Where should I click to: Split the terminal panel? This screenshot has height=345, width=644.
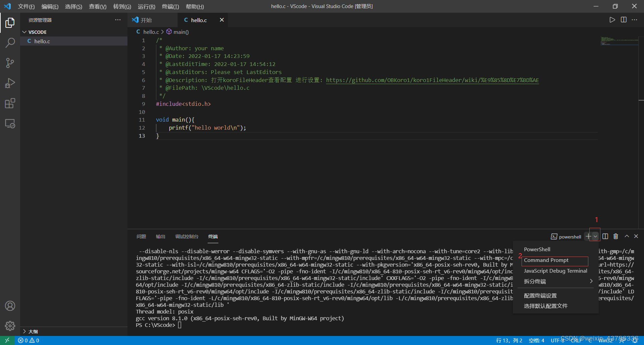(605, 236)
